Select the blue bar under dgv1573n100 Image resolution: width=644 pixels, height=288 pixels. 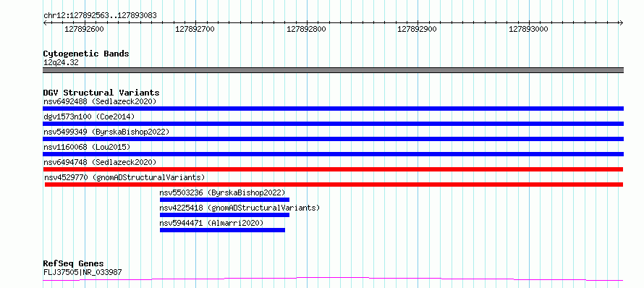tap(333, 124)
